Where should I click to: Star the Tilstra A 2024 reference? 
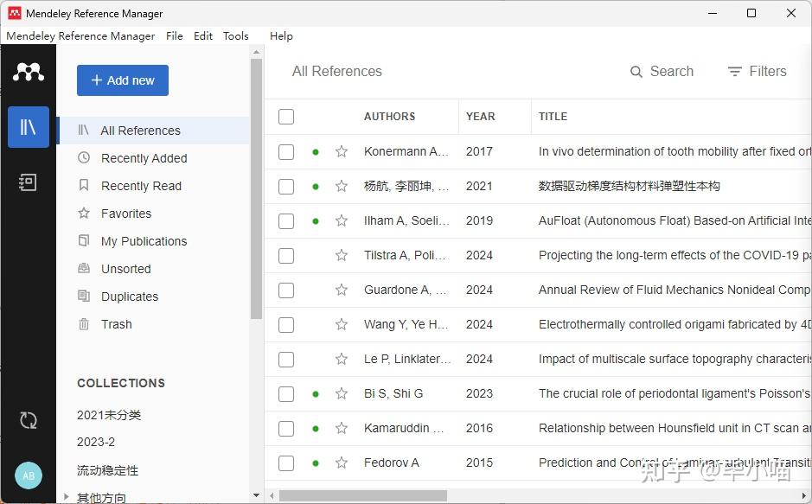coord(342,256)
